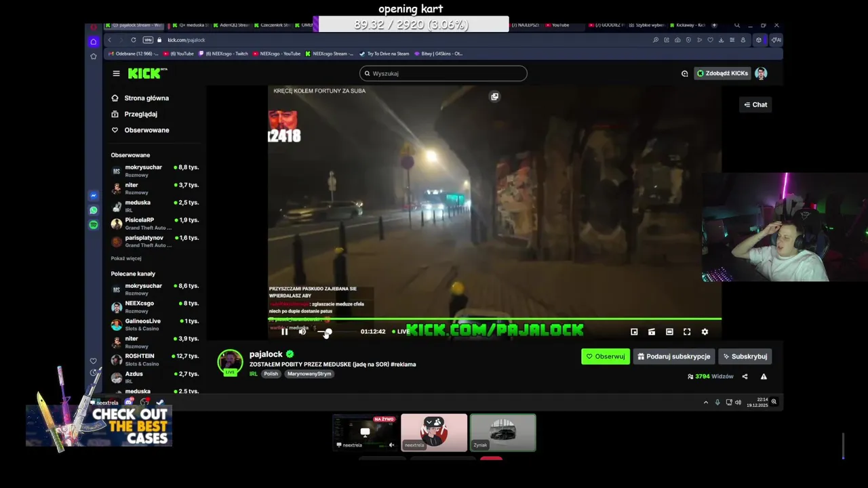The width and height of the screenshot is (868, 488).
Task: Enable picture-in-picture mini player
Action: pyautogui.click(x=634, y=331)
